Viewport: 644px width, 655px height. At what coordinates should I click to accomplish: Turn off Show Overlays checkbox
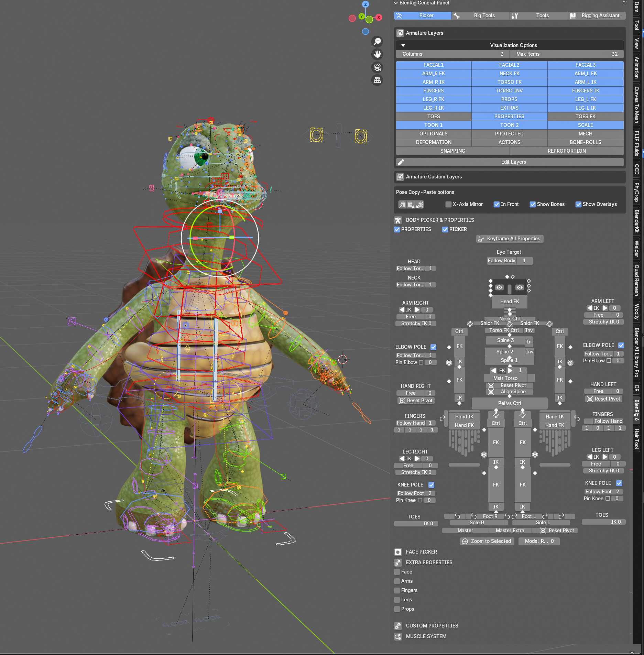click(x=578, y=204)
